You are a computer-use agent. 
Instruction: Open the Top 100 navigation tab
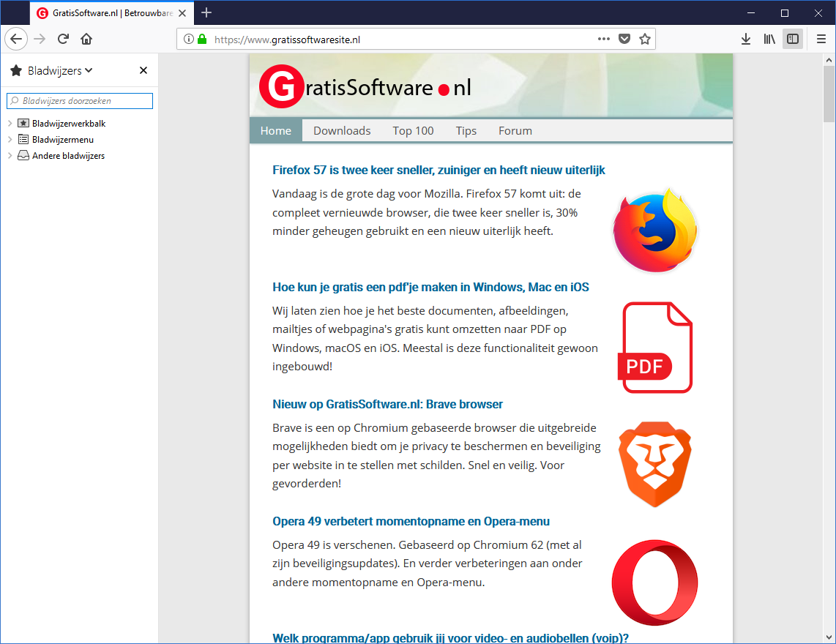click(413, 131)
